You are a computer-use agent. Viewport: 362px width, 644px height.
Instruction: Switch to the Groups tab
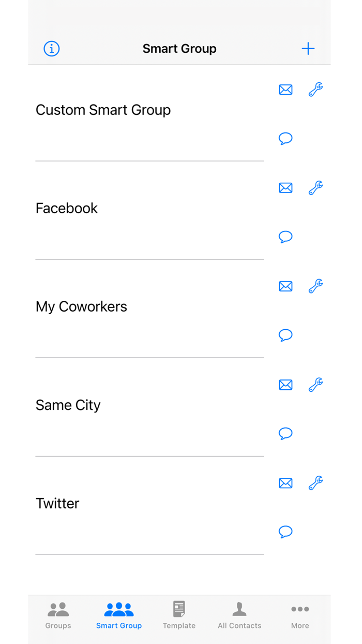58,615
